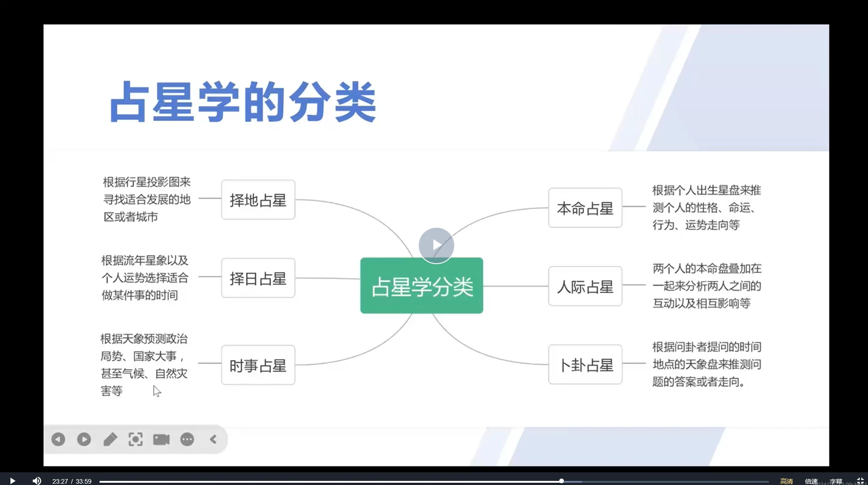Advance to next slide in presentation toolbar

pyautogui.click(x=84, y=439)
